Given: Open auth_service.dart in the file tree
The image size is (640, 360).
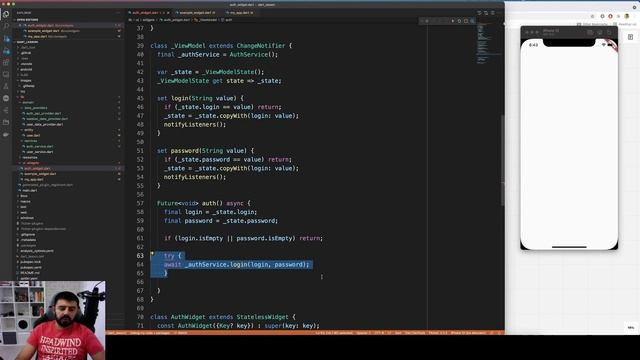Looking at the screenshot, I should 40,146.
